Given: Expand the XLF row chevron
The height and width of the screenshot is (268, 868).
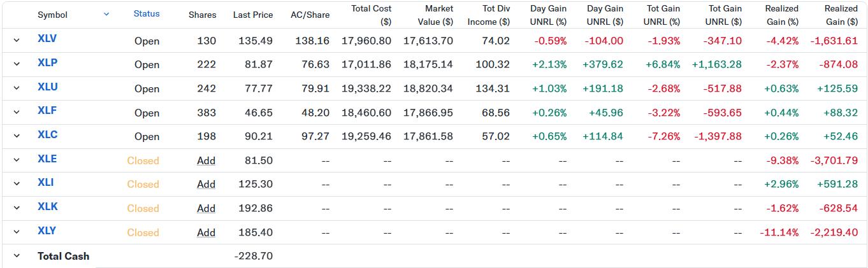Looking at the screenshot, I should pos(17,112).
